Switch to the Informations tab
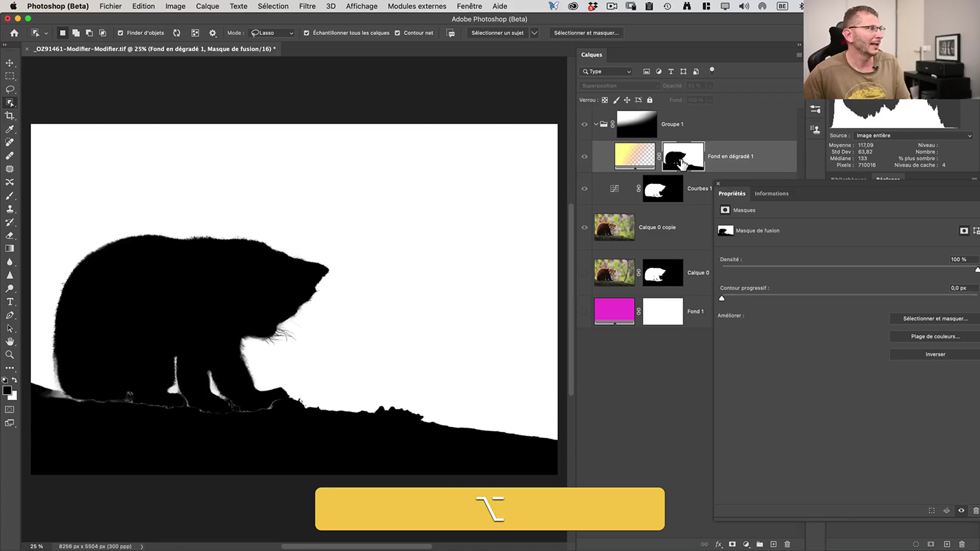The image size is (980, 551). tap(771, 194)
